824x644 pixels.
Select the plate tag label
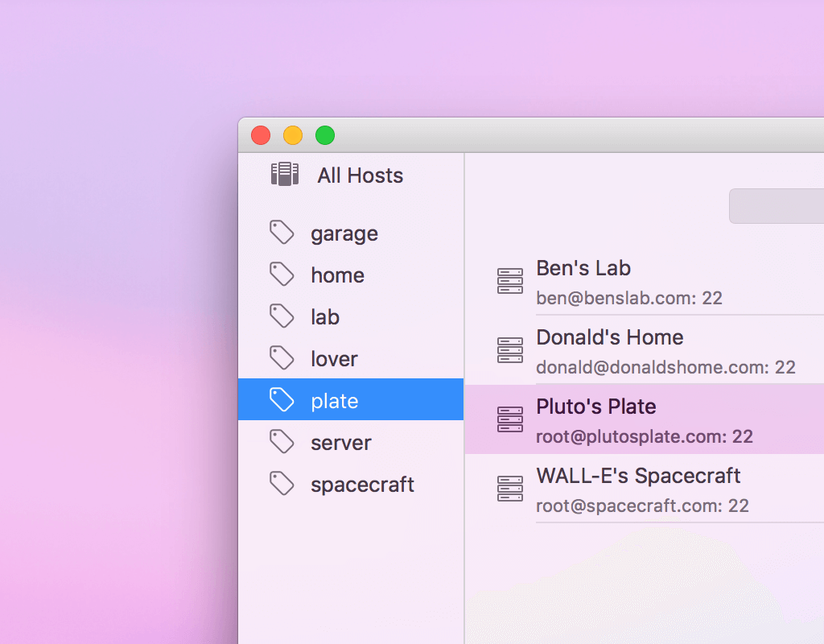coord(334,402)
